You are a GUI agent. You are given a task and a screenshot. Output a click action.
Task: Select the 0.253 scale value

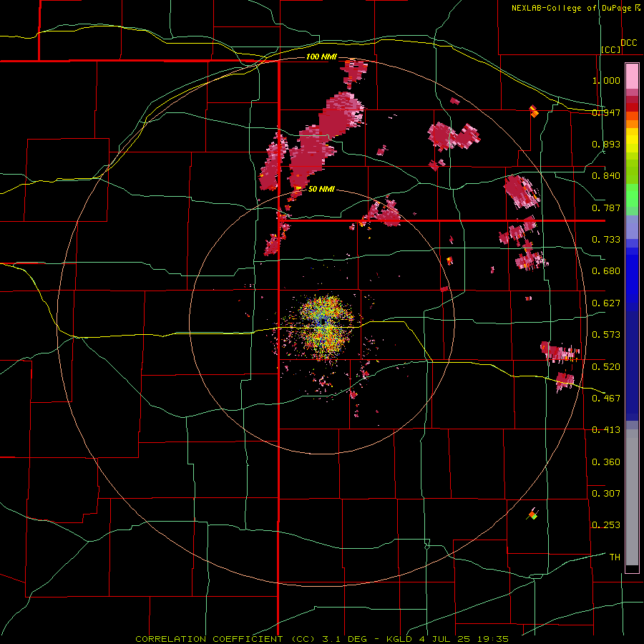[x=606, y=525]
